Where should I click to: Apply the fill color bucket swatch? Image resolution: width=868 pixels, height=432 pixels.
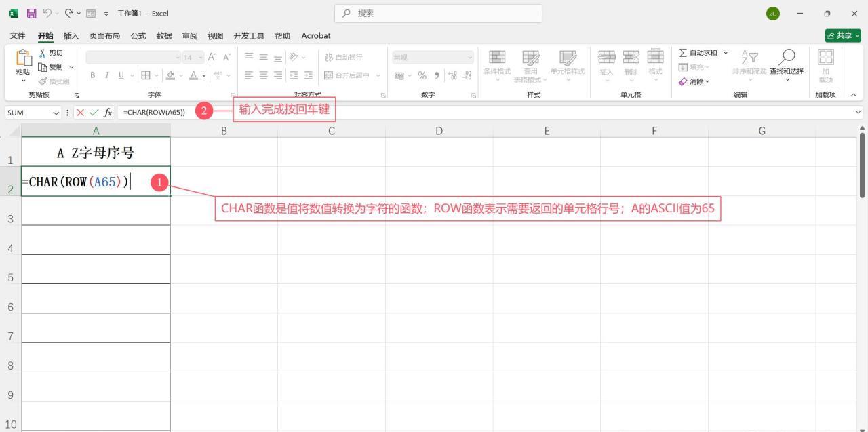tap(171, 75)
